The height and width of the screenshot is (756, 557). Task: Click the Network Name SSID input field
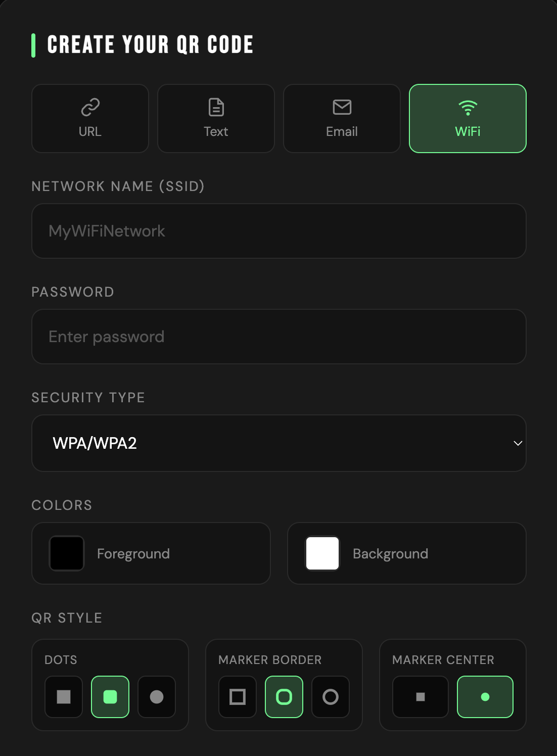(278, 231)
